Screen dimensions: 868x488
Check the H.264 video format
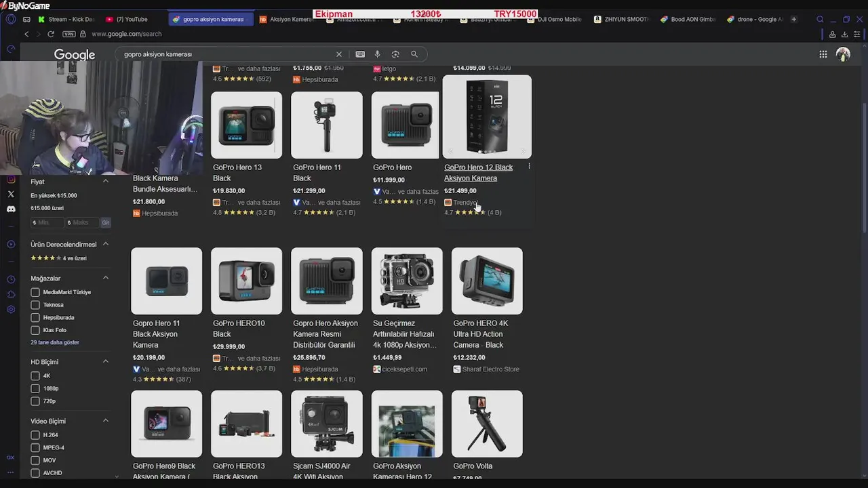[35, 435]
